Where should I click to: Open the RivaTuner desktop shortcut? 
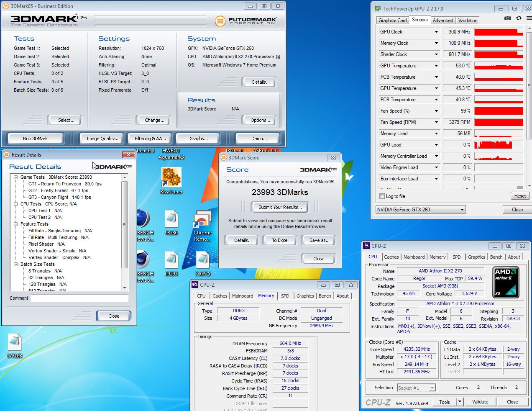(171, 180)
